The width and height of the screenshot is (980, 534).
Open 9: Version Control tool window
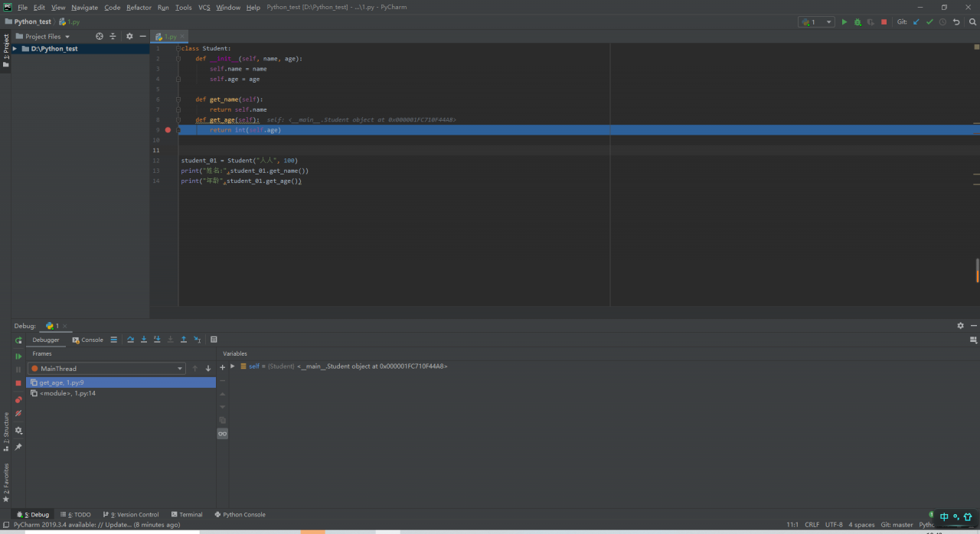(x=130, y=514)
